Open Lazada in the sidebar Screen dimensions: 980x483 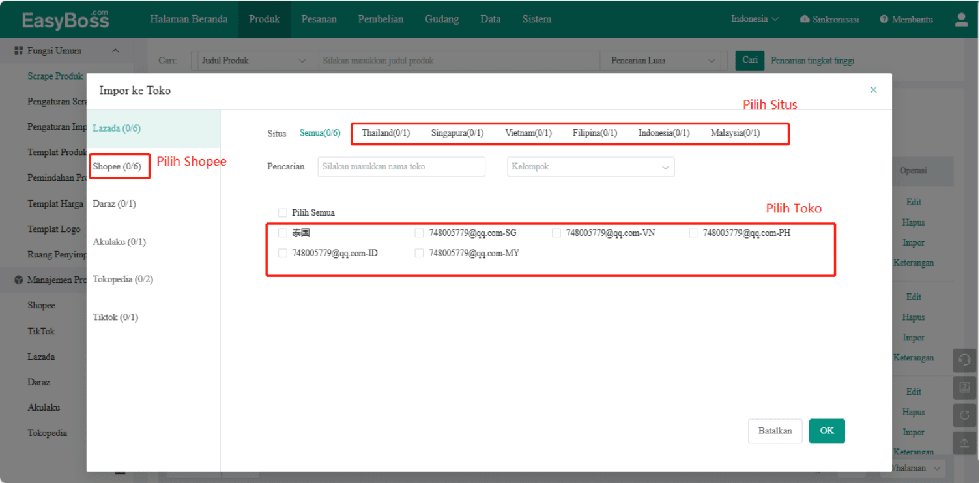pos(41,357)
